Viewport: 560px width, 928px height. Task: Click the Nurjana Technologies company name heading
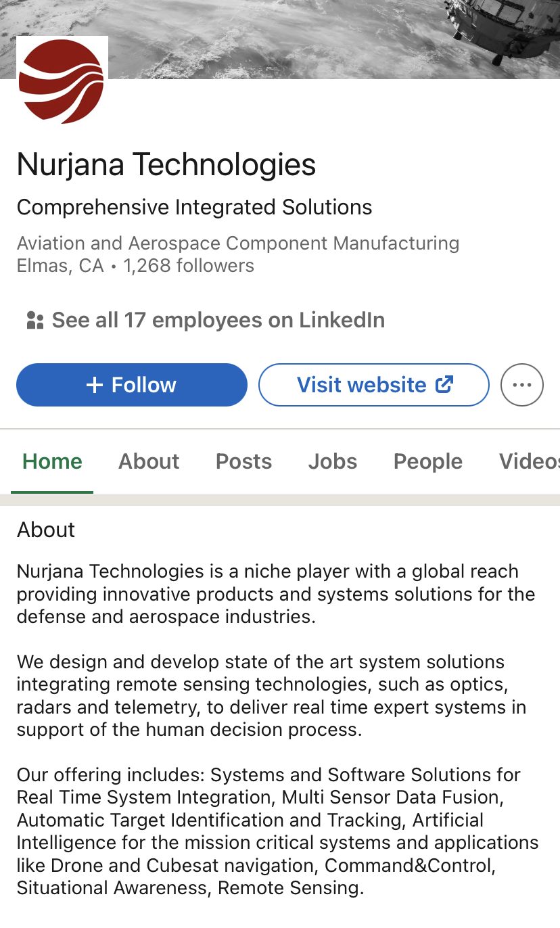(x=166, y=164)
